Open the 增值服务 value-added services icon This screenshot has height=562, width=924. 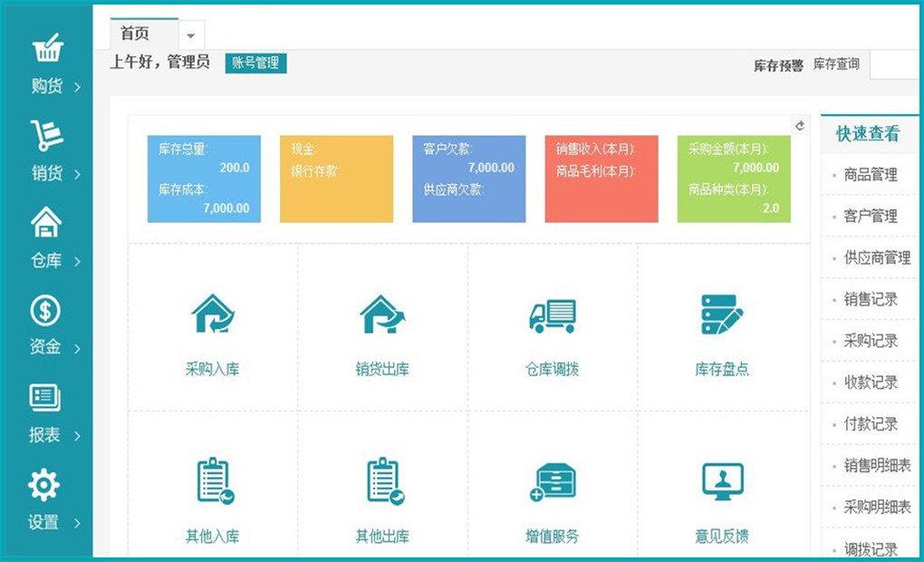click(x=552, y=482)
